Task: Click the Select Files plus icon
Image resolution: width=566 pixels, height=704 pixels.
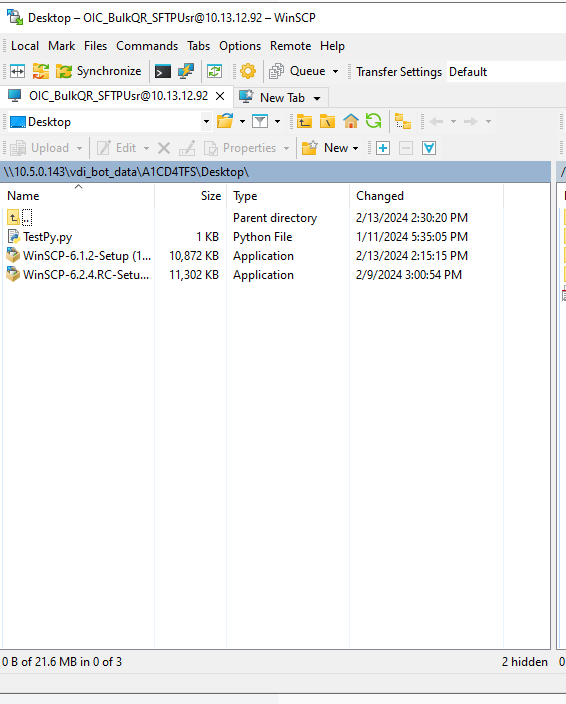Action: pyautogui.click(x=383, y=148)
